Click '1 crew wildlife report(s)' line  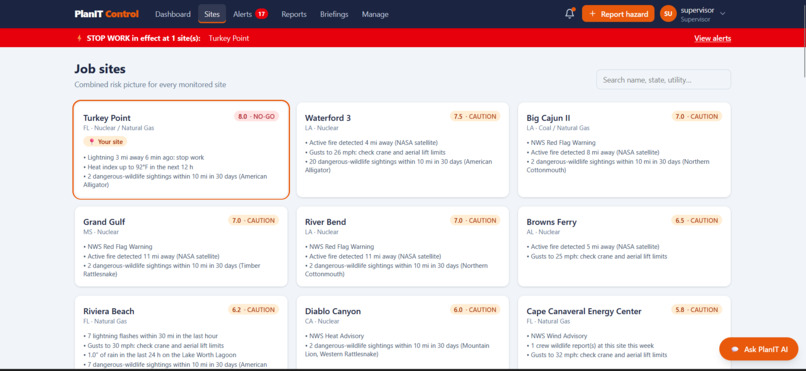coord(590,345)
